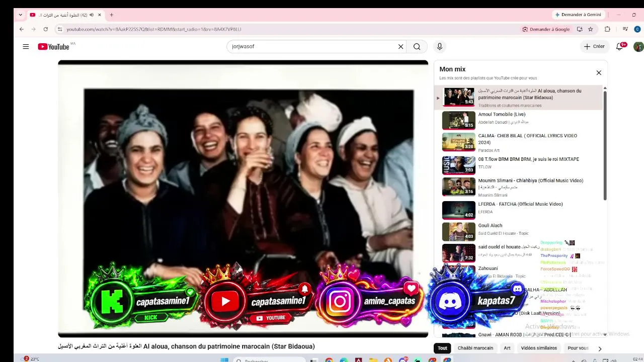The height and width of the screenshot is (362, 644).
Task: Select the Chaâbi marocain chip
Action: pyautogui.click(x=475, y=348)
